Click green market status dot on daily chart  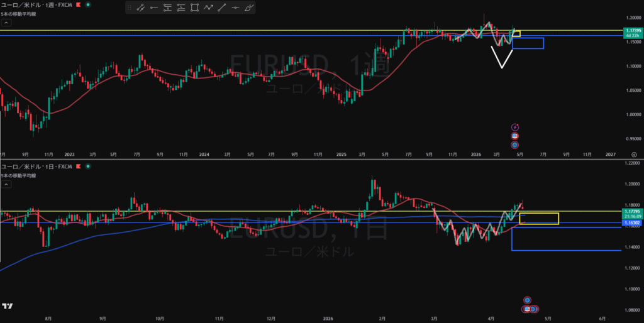click(x=87, y=167)
